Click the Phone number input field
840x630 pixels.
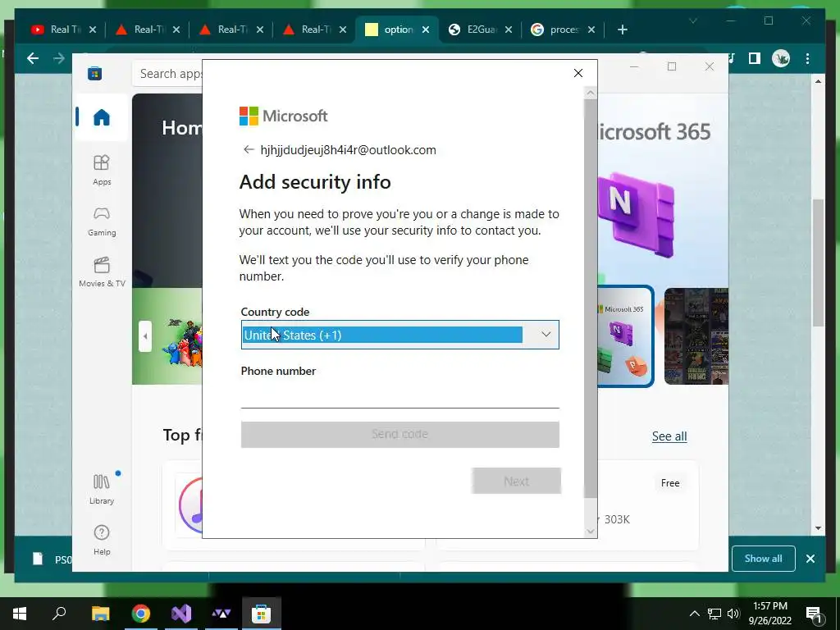click(399, 395)
